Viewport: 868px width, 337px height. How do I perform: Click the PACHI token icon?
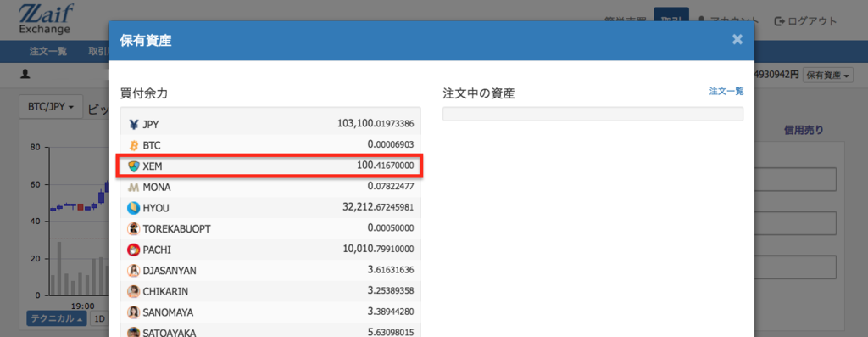[x=133, y=250]
